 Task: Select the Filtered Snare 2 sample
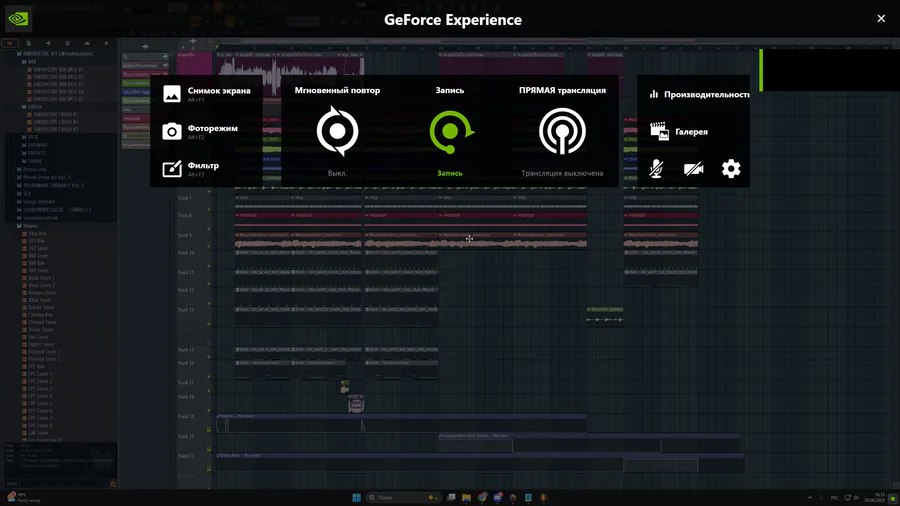click(x=41, y=359)
